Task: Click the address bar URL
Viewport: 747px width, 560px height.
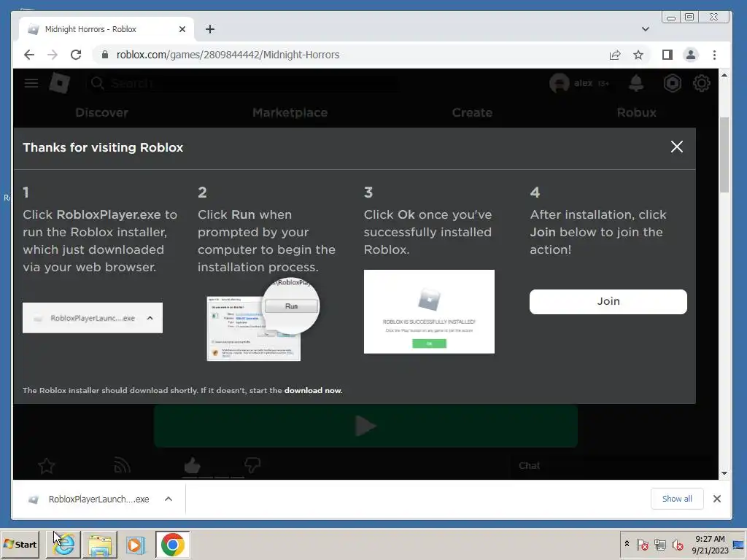Action: coord(228,55)
